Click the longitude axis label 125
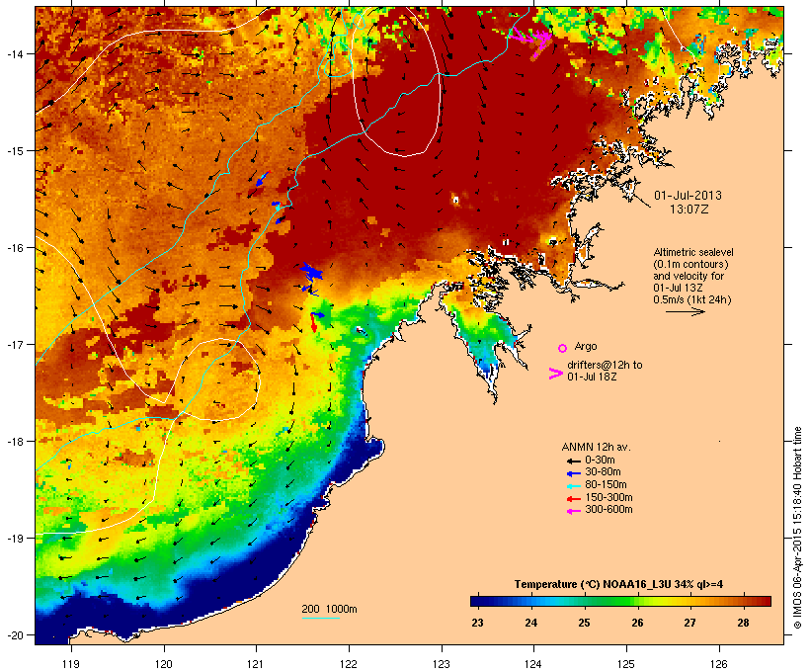The width and height of the screenshot is (810, 672). click(626, 664)
